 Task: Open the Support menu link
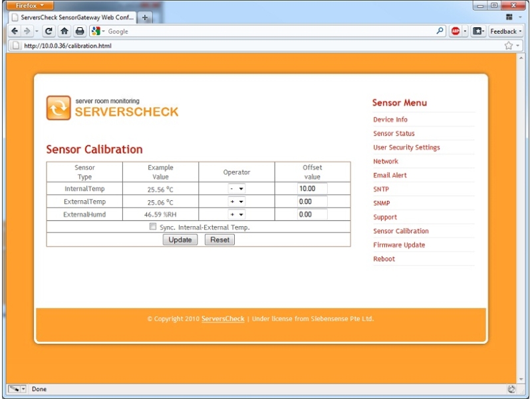(x=385, y=217)
